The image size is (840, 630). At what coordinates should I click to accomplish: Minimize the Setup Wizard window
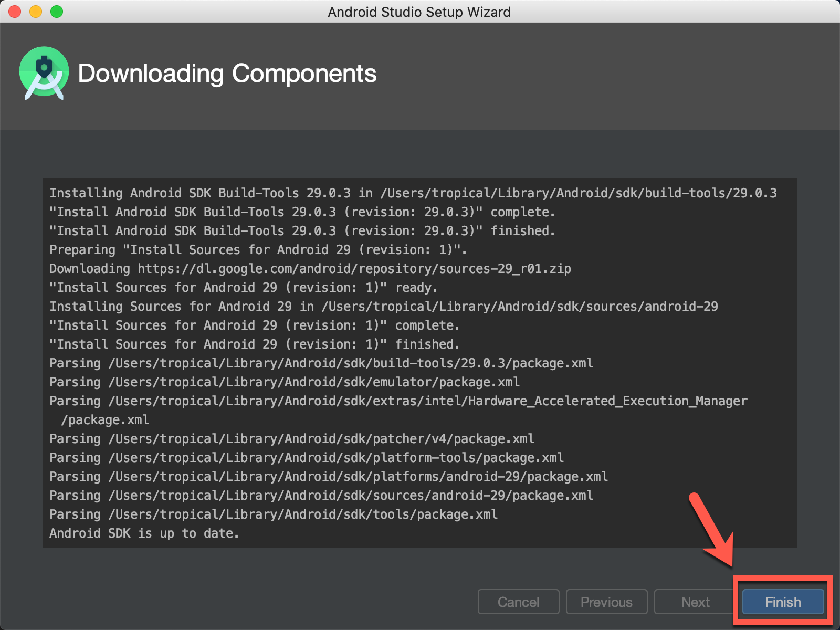pos(36,12)
